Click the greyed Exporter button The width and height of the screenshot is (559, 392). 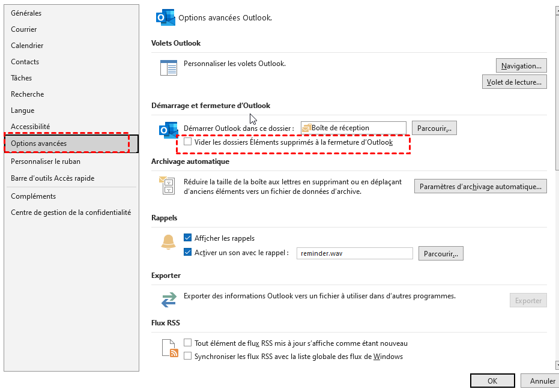point(528,300)
